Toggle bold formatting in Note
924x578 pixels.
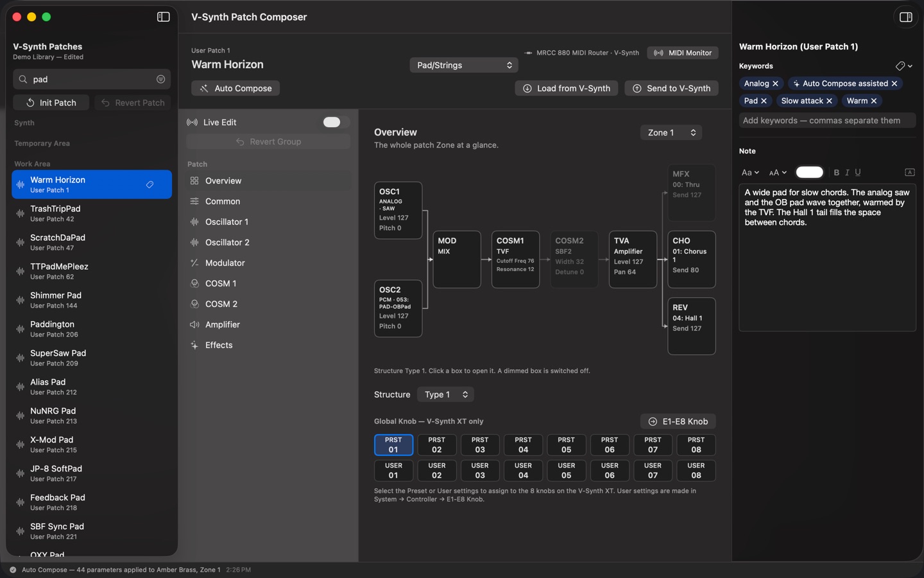click(836, 172)
